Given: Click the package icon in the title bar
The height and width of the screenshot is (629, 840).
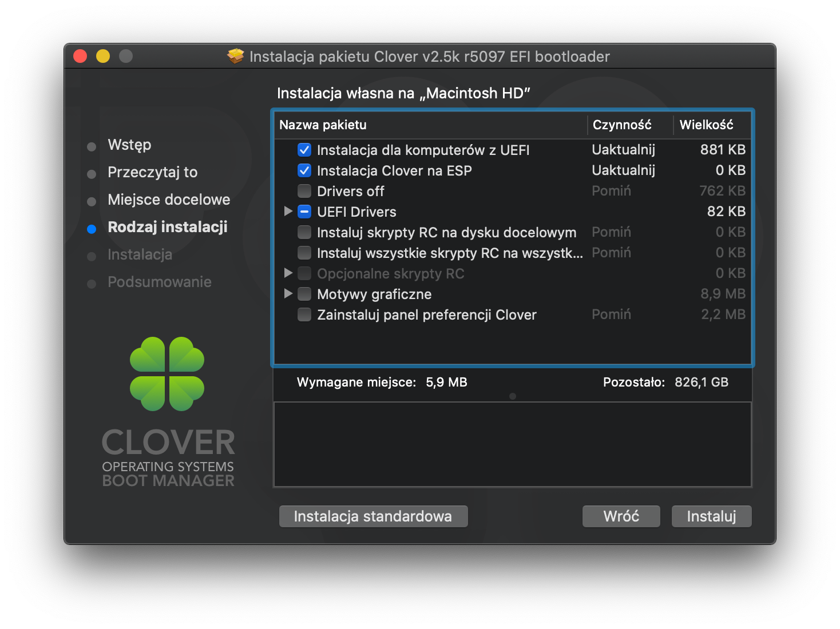Looking at the screenshot, I should pos(235,56).
